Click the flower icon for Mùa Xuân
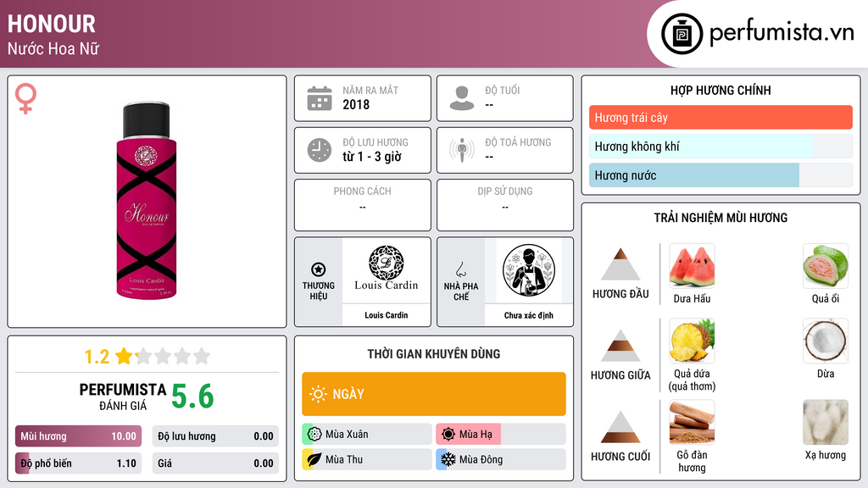This screenshot has height=488, width=868. (314, 434)
